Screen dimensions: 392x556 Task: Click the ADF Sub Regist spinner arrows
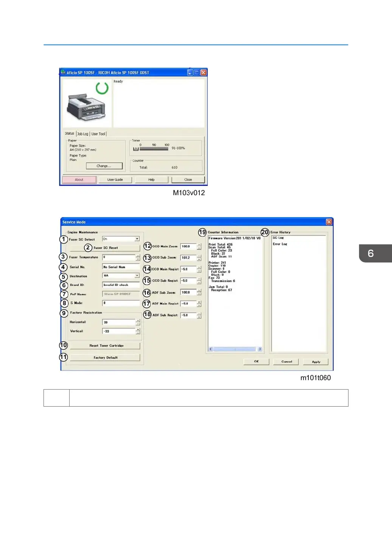199,315
